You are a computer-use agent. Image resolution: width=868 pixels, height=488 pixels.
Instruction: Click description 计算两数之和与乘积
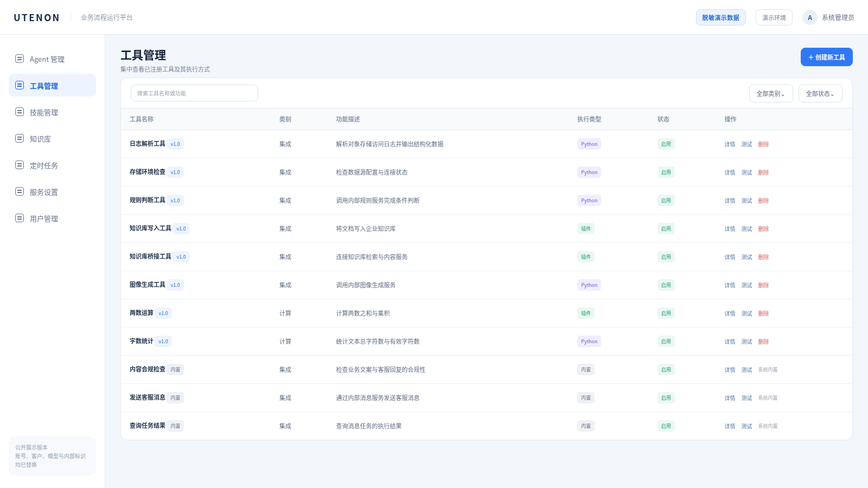[x=363, y=313]
